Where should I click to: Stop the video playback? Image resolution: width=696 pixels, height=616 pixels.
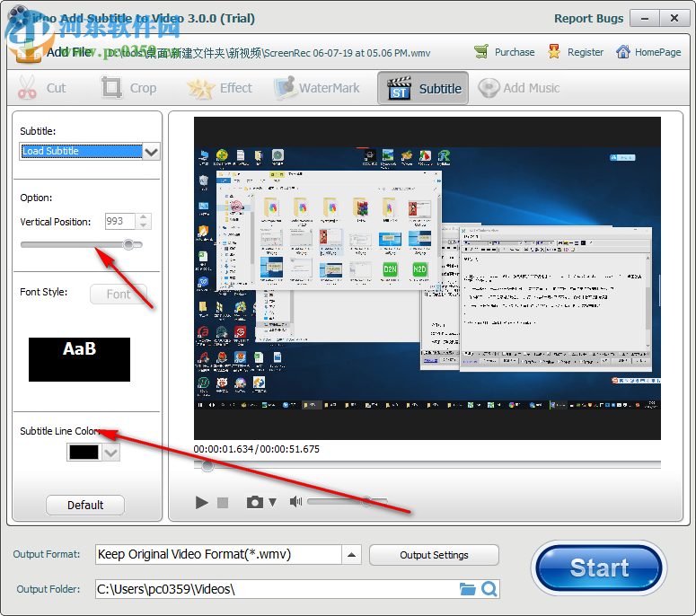pyautogui.click(x=223, y=502)
